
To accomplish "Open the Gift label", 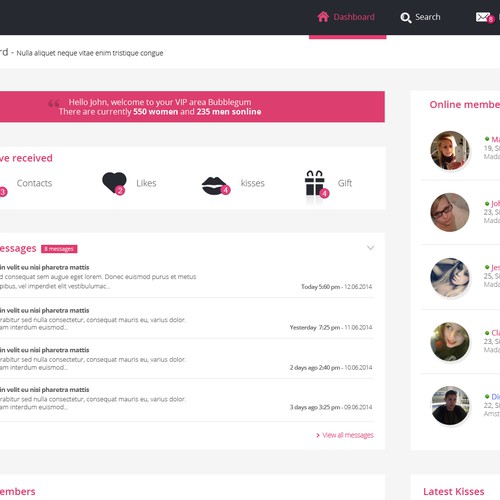I will pyautogui.click(x=345, y=183).
